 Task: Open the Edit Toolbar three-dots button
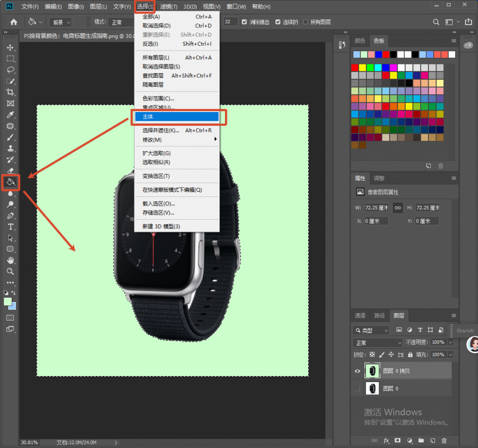10,282
